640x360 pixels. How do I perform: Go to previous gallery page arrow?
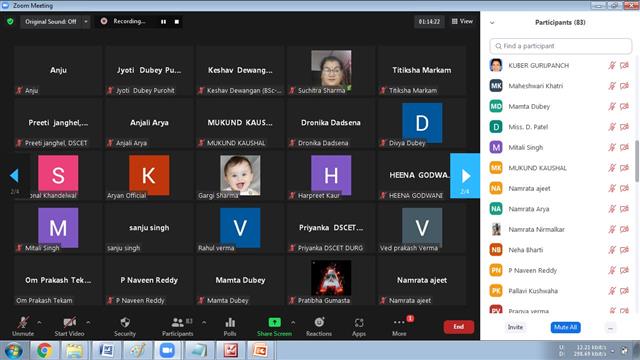14,176
